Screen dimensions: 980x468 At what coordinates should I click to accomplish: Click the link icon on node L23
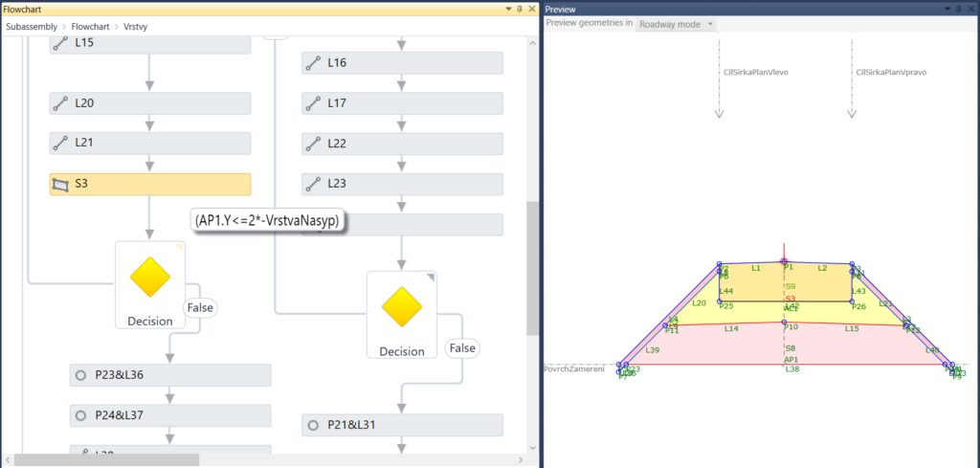pyautogui.click(x=313, y=184)
